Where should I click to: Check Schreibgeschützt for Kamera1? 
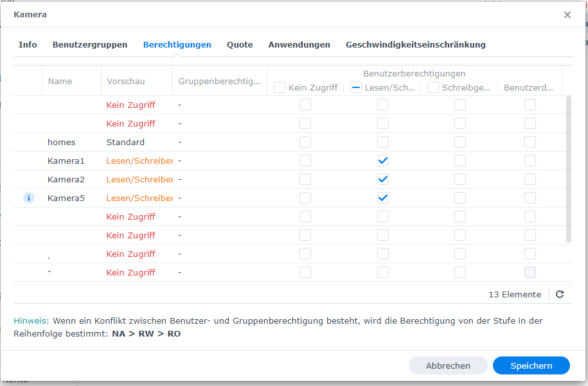[460, 161]
